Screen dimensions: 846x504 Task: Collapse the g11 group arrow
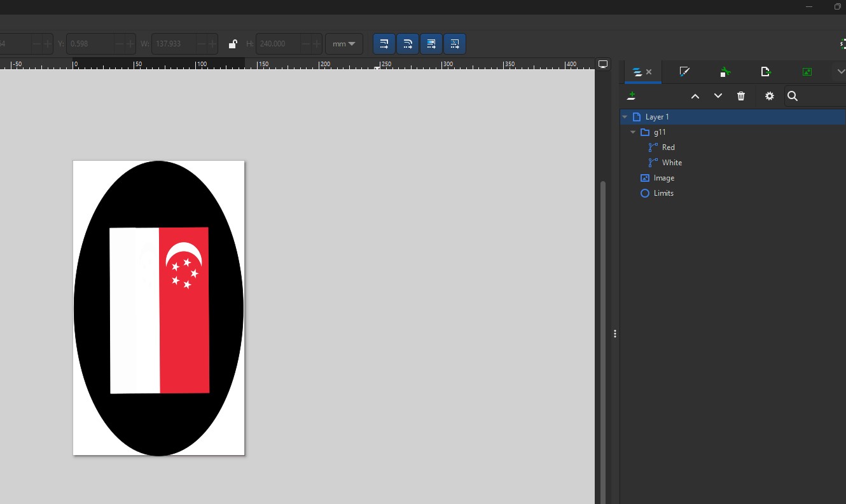click(x=633, y=132)
